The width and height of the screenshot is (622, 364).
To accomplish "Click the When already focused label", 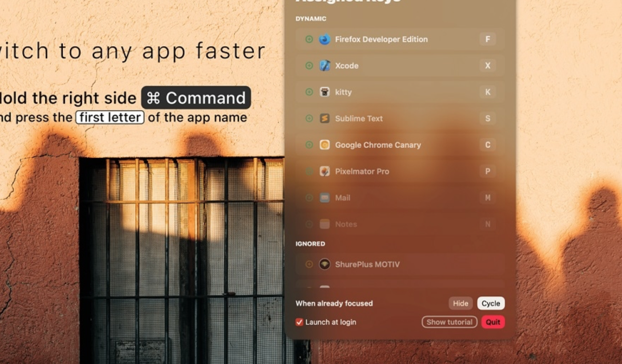I will (334, 304).
